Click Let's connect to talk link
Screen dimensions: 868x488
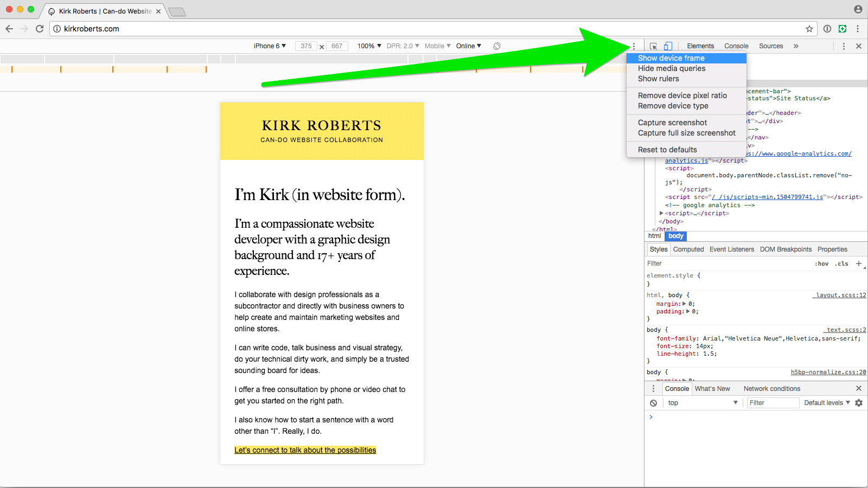305,450
